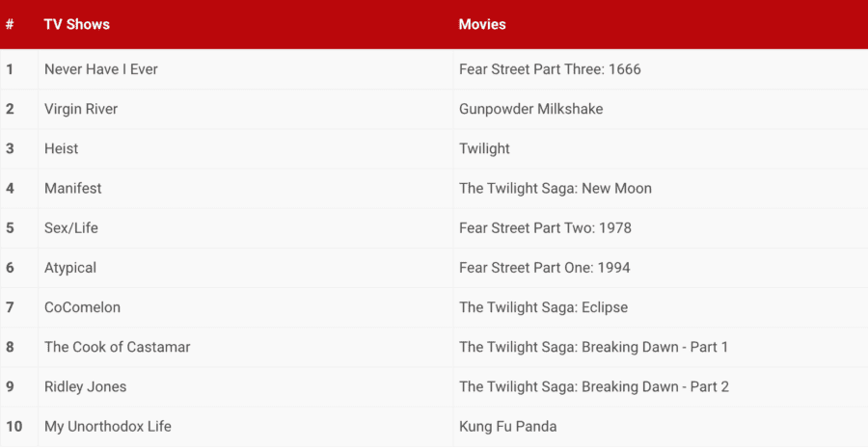The width and height of the screenshot is (868, 448).
Task: Click the # column header
Action: [10, 24]
